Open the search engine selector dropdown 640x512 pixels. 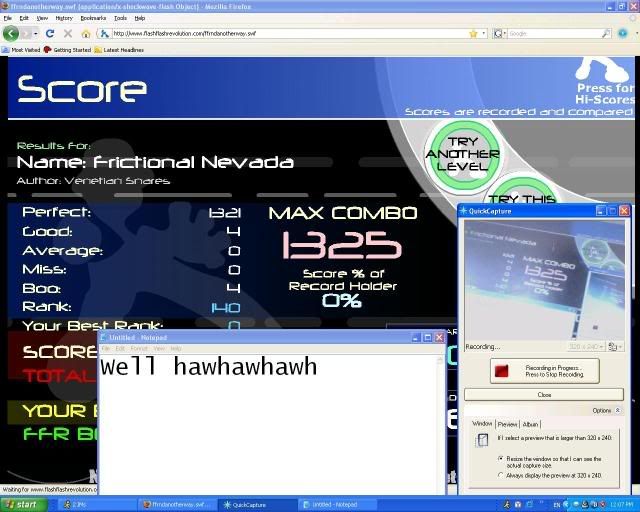(500, 33)
